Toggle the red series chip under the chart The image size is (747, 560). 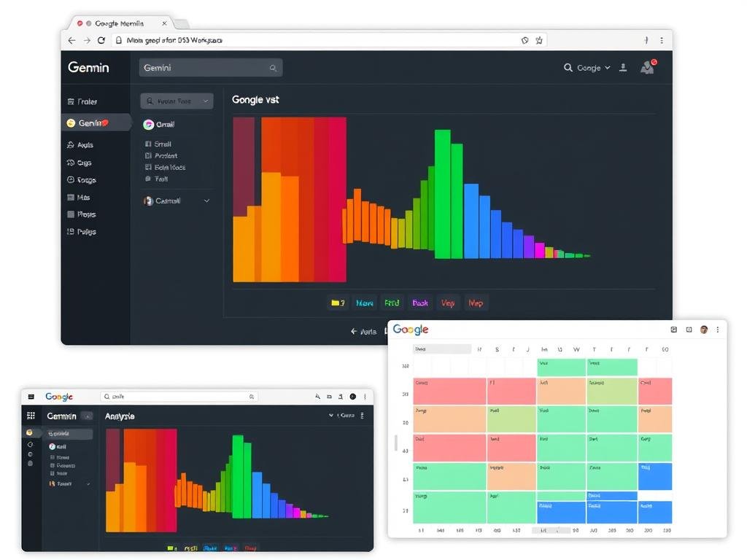(448, 303)
